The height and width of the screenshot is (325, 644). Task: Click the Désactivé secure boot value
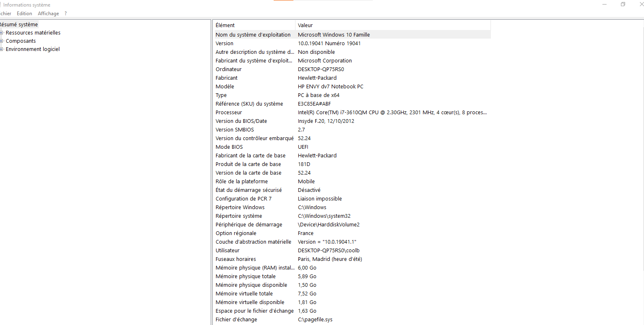[309, 190]
